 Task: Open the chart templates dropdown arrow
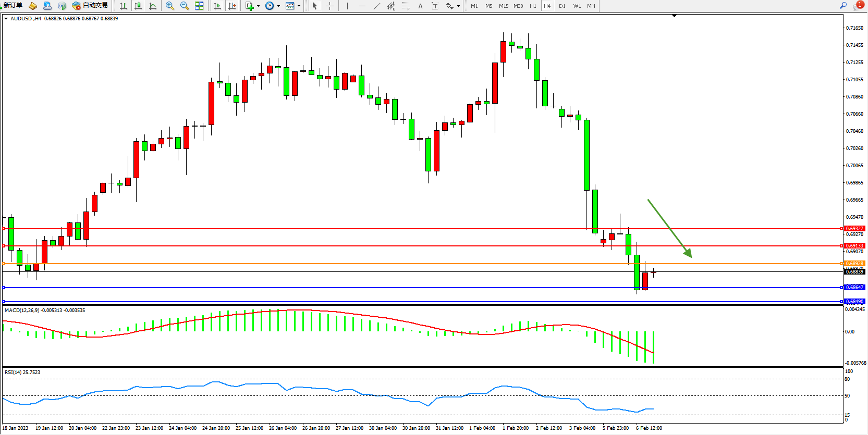(299, 6)
